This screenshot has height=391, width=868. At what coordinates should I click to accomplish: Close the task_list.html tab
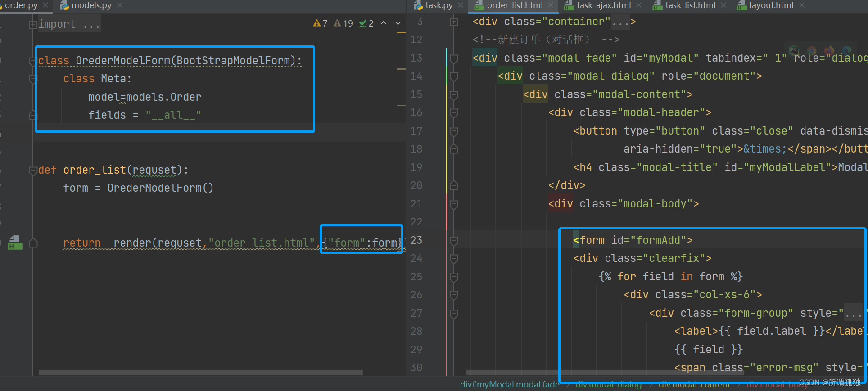tap(723, 5)
